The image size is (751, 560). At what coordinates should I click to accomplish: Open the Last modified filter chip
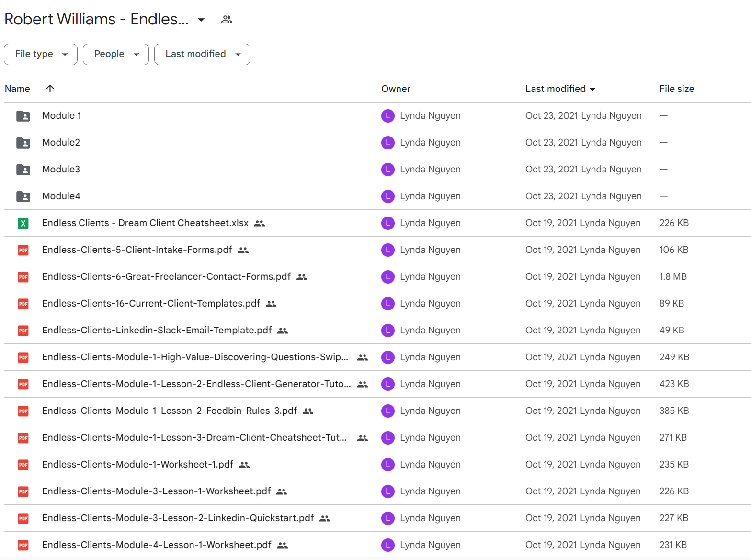tap(202, 54)
